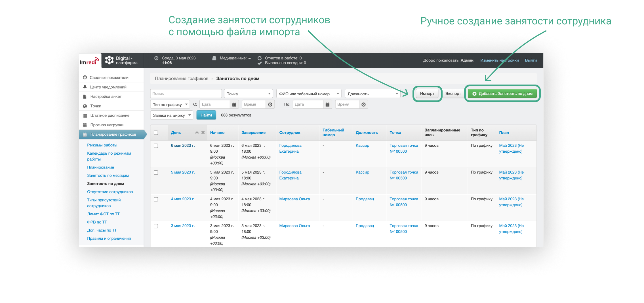Screen dimensions: 644x303
Task: Click the end Дата input after По:
Action: 308,105
